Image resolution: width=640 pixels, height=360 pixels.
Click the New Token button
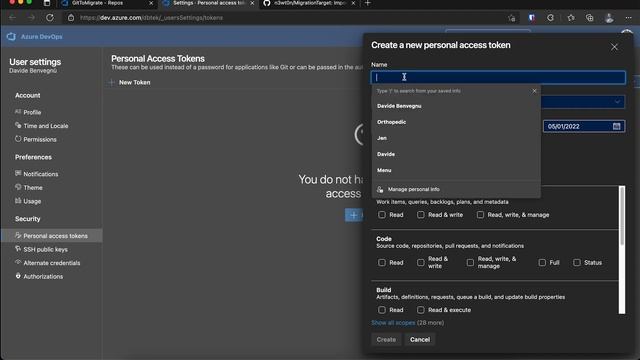(x=130, y=82)
